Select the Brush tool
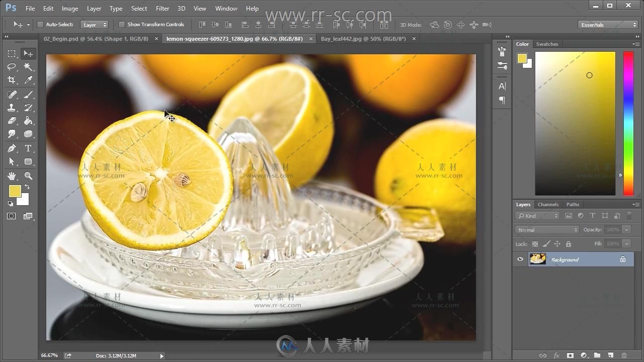Image resolution: width=644 pixels, height=362 pixels. pyautogui.click(x=28, y=94)
